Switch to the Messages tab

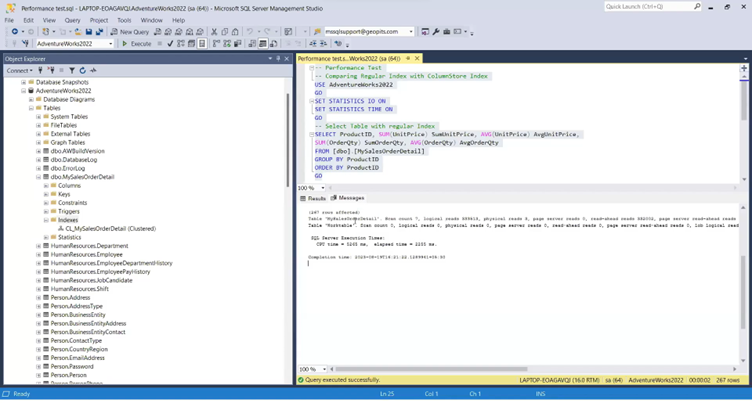(348, 198)
